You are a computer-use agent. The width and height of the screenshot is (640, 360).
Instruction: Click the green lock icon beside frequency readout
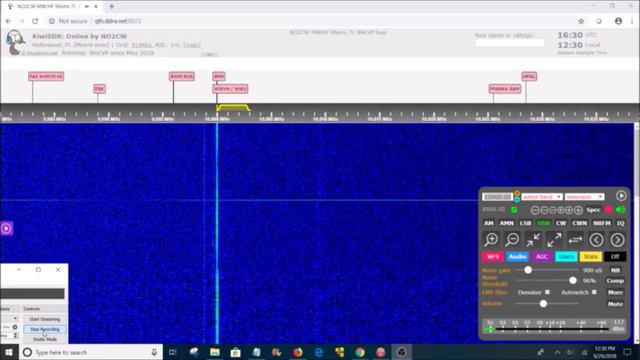pos(514,210)
